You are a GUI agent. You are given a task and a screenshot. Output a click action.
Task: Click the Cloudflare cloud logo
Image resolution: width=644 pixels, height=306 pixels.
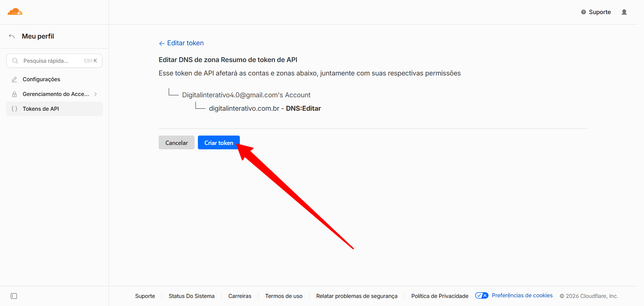tap(15, 12)
